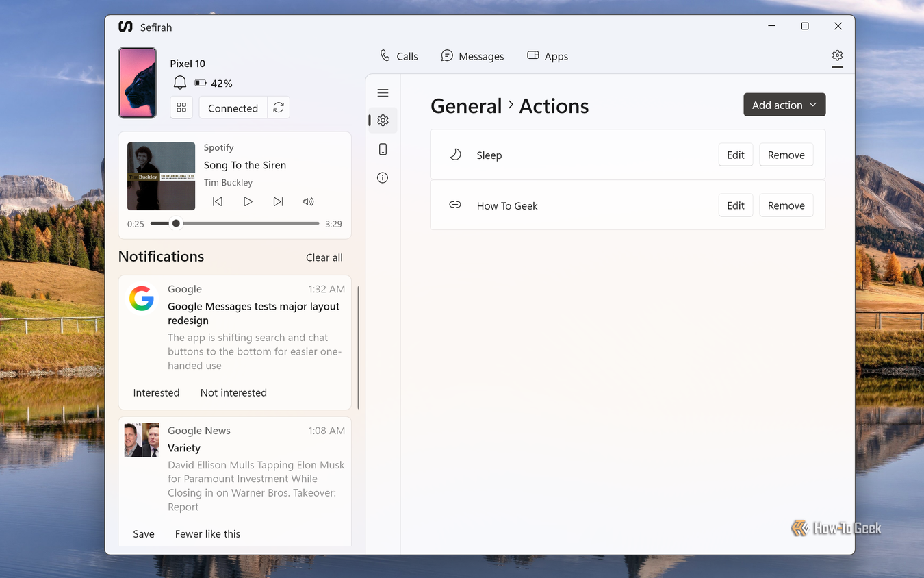Click the moon icon of Sleep action
This screenshot has height=578, width=924.
455,155
